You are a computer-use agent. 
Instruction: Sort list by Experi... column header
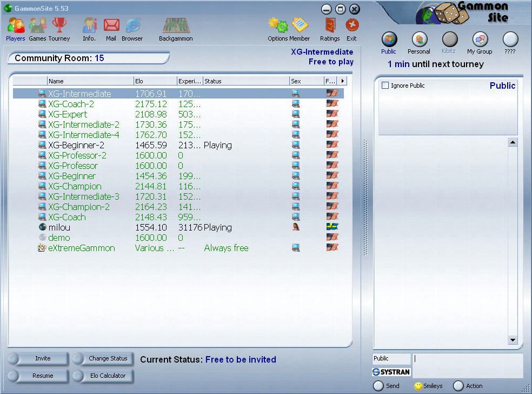click(190, 81)
